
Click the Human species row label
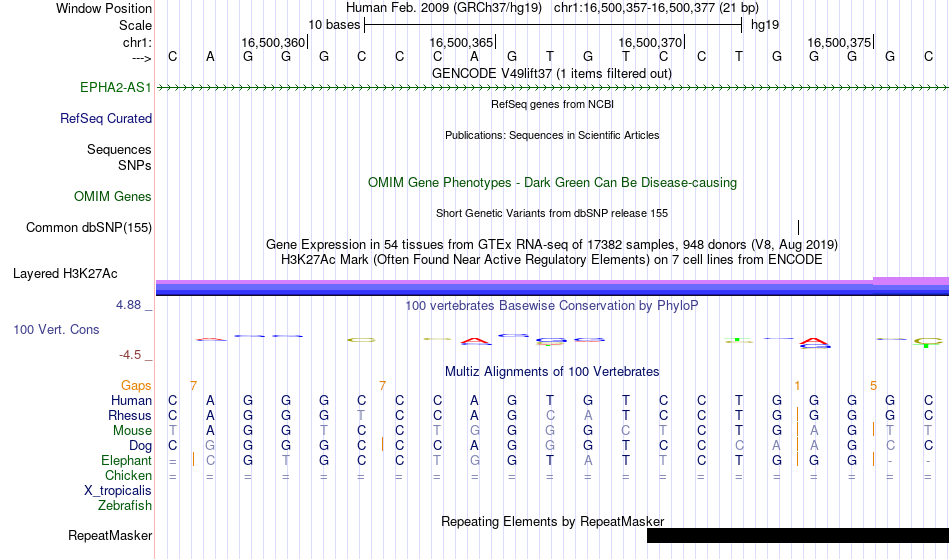131,401
